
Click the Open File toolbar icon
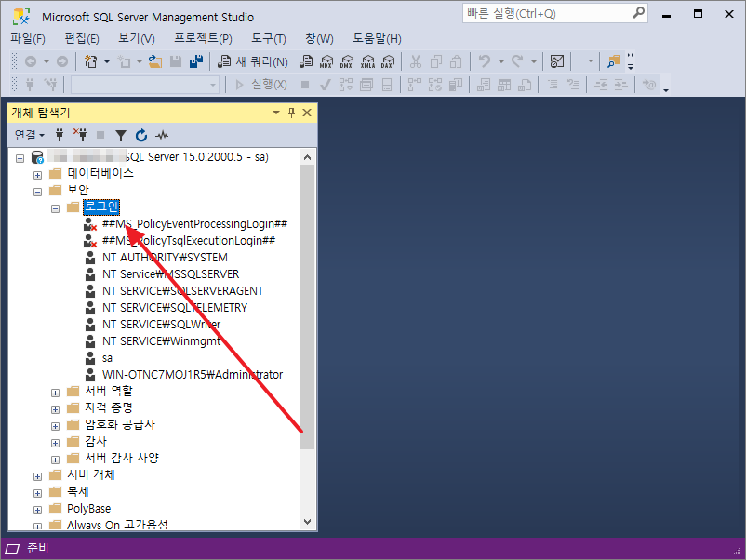[x=155, y=61]
